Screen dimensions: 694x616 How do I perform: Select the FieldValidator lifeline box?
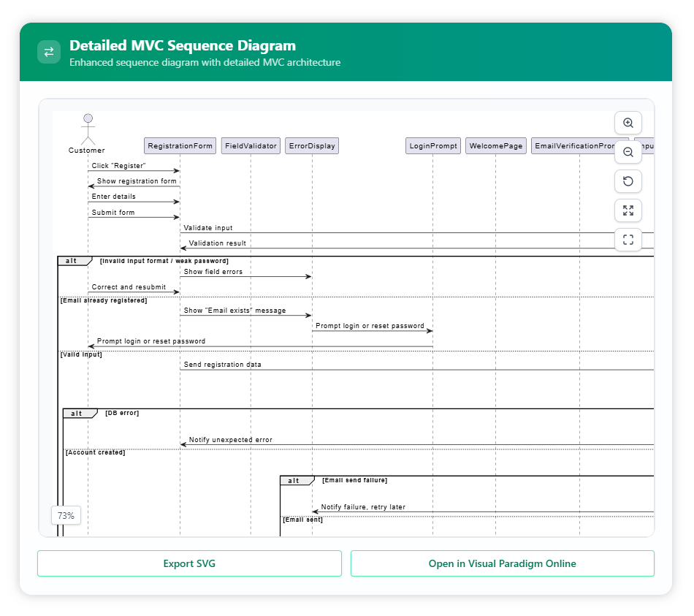pos(251,146)
